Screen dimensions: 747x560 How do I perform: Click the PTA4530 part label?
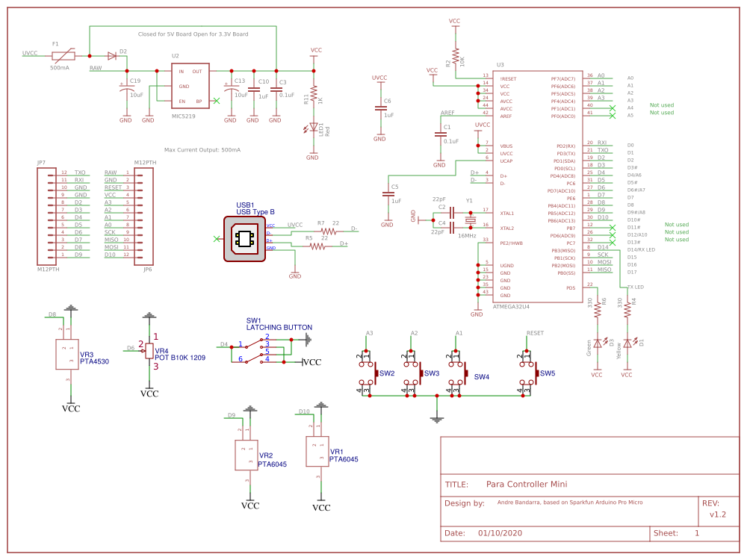[x=94, y=361]
